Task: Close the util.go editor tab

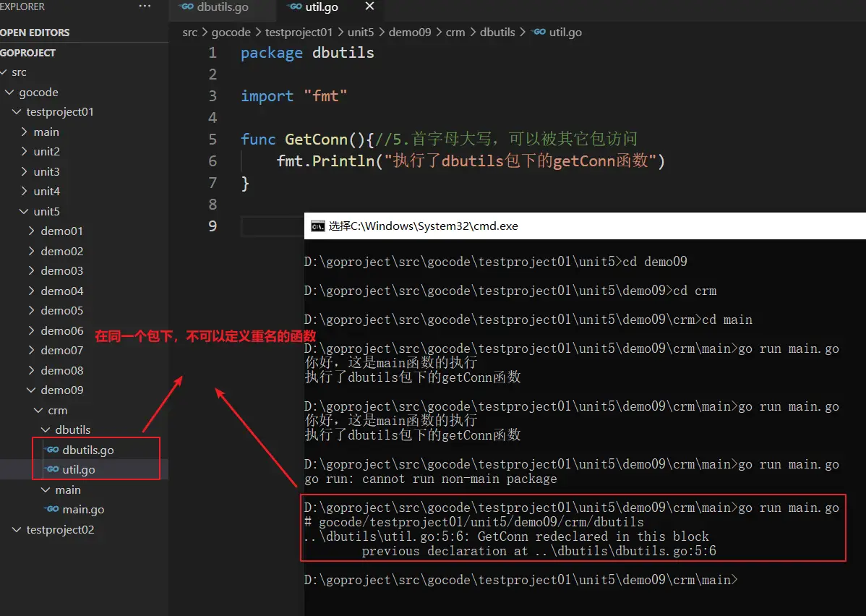Action: [369, 7]
